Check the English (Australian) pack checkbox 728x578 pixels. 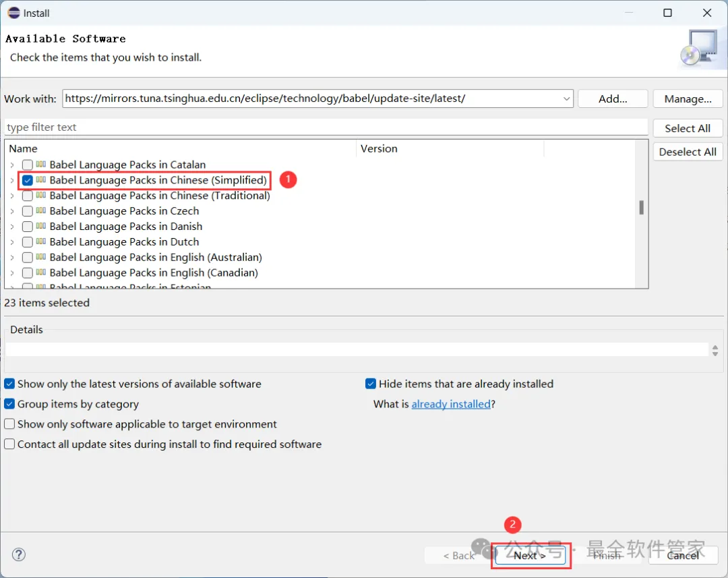click(28, 258)
